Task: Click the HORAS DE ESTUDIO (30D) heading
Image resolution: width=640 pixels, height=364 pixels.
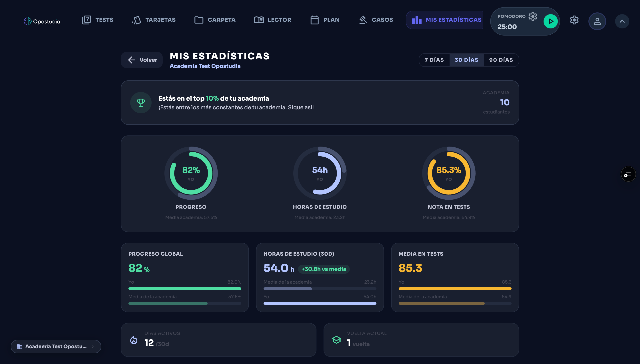Action: coord(299,254)
